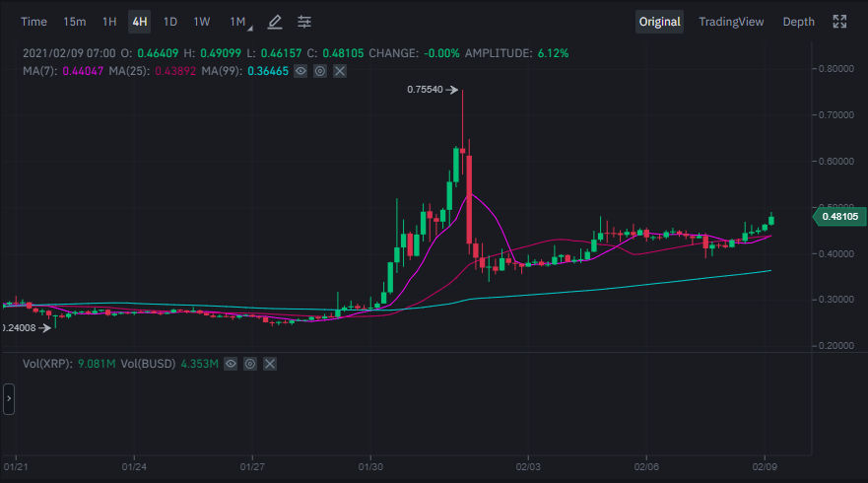868x483 pixels.
Task: Switch chart to 1W interval
Action: coord(202,22)
